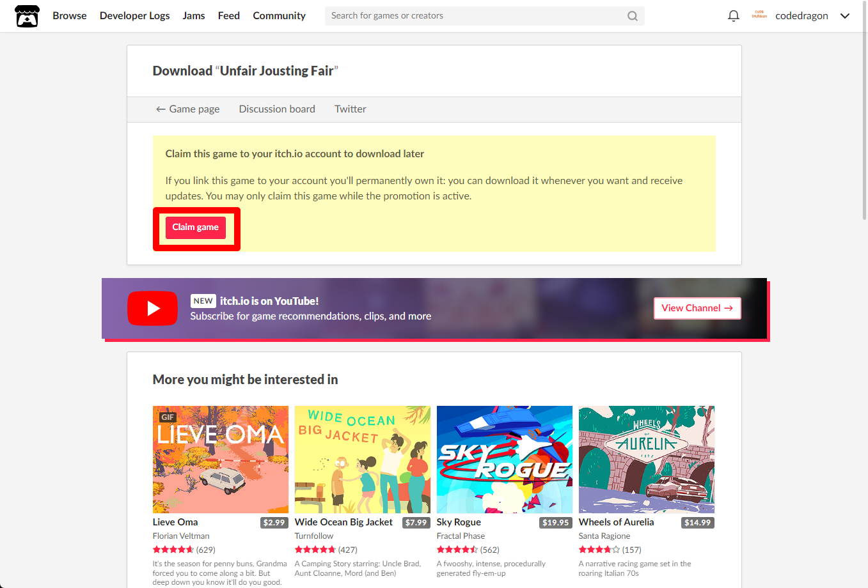868x588 pixels.
Task: Click the codedragon avatar image
Action: (x=759, y=15)
